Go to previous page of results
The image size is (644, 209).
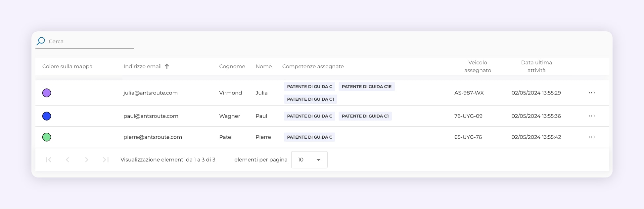[x=68, y=160]
